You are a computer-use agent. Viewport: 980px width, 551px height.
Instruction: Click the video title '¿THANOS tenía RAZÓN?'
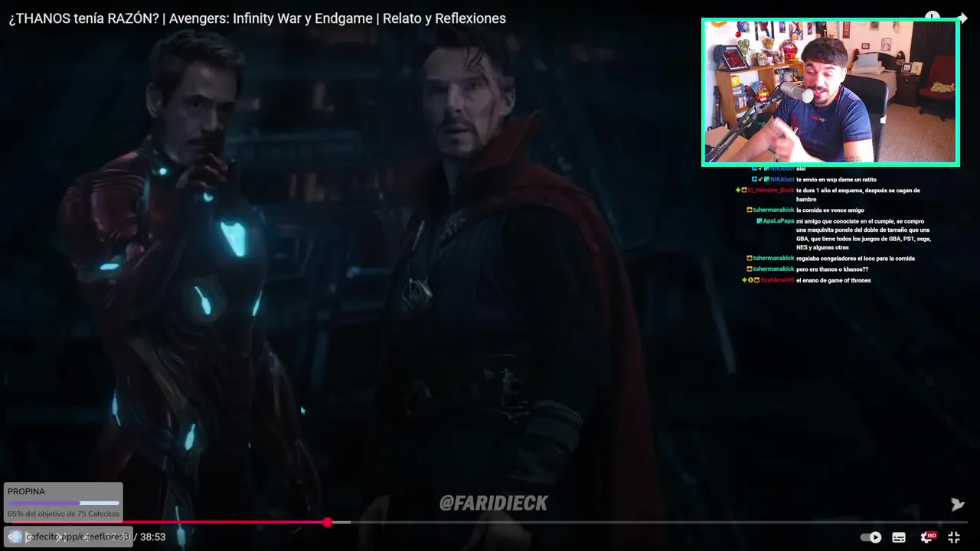[84, 18]
